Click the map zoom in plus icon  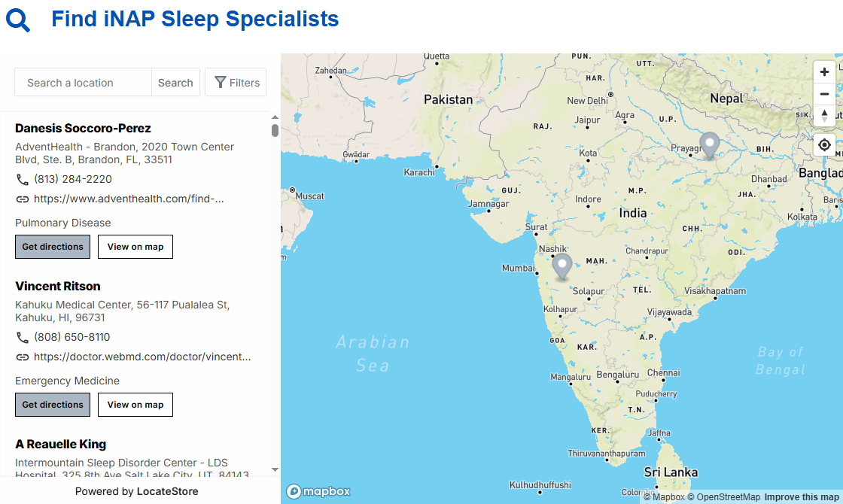(824, 72)
